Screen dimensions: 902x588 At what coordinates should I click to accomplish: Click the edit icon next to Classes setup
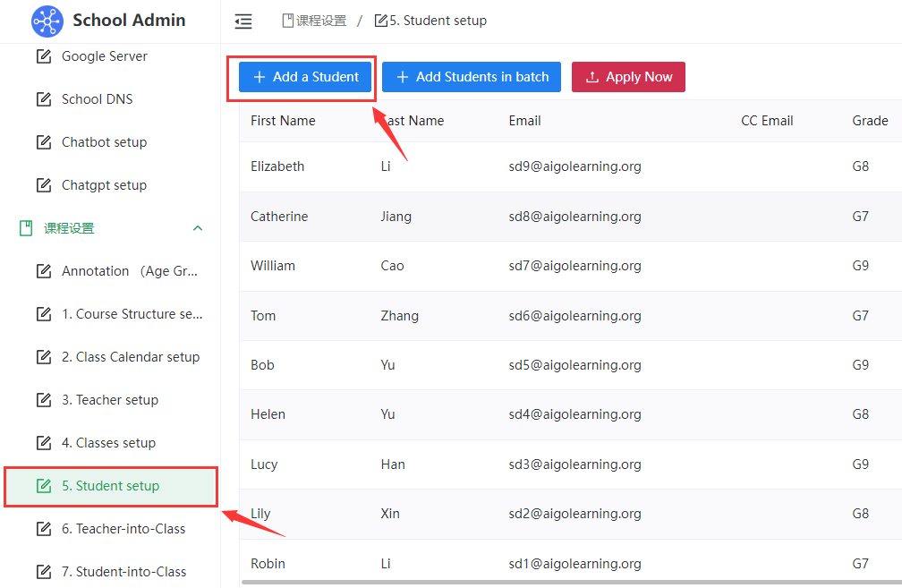[x=43, y=443]
